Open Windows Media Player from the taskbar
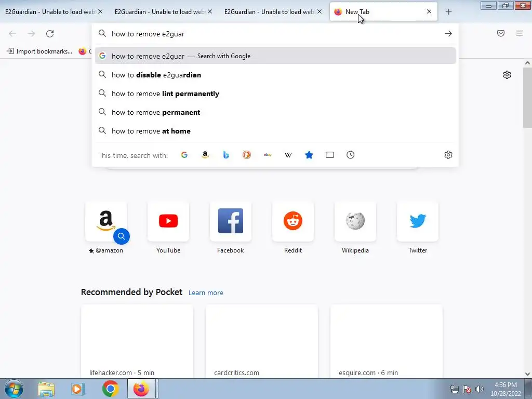The image size is (532, 399). pyautogui.click(x=78, y=389)
